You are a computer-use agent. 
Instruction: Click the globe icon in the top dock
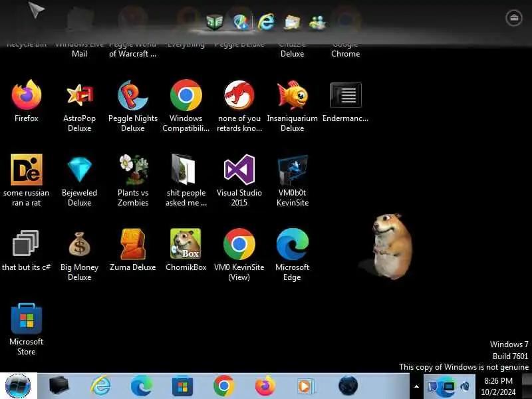(241, 23)
